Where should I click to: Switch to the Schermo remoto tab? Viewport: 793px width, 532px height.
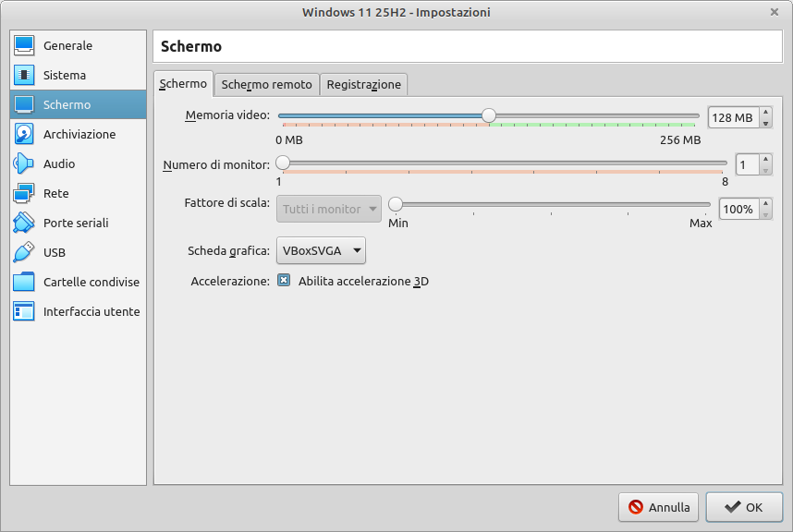tap(266, 84)
